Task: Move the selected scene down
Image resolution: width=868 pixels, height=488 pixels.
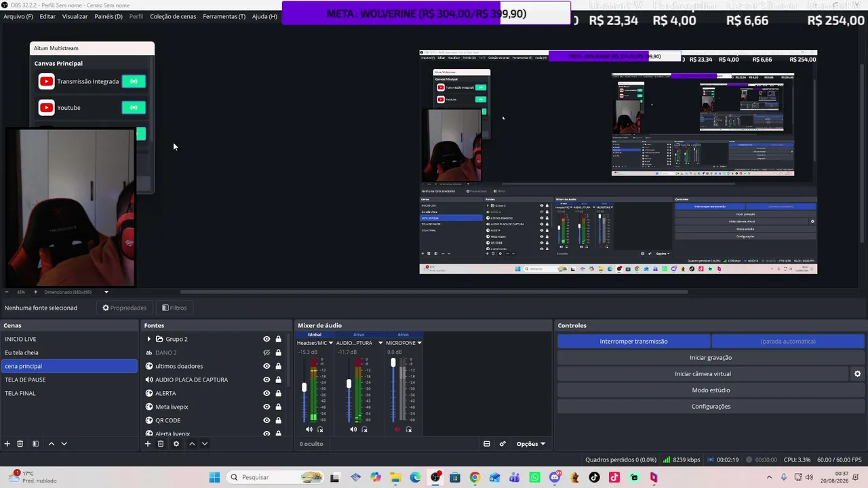Action: 64,444
